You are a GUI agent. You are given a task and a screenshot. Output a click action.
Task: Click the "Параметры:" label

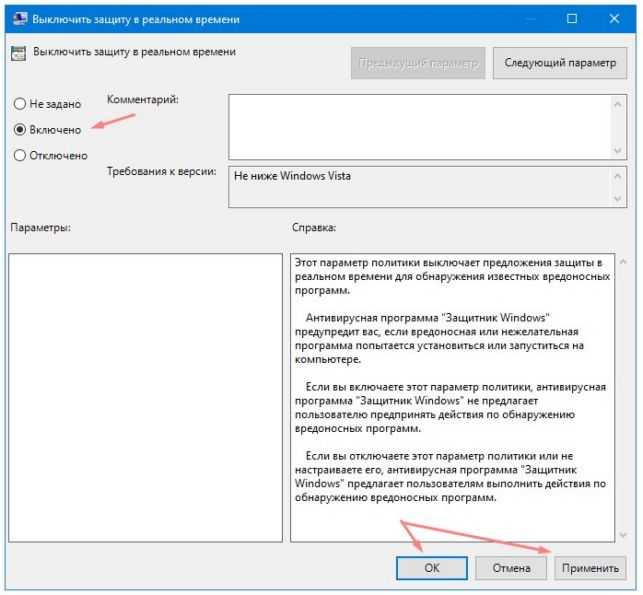click(x=41, y=227)
